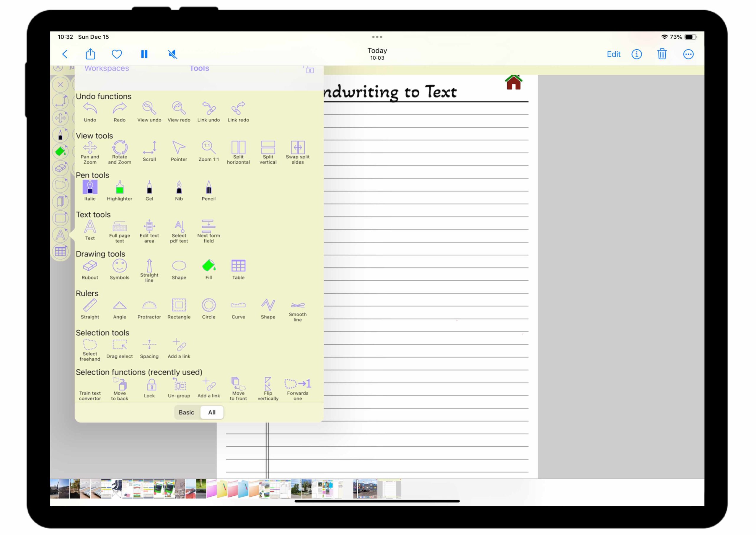Click the Link undo icon
Viewport: 756px width, 535px height.
pyautogui.click(x=209, y=111)
